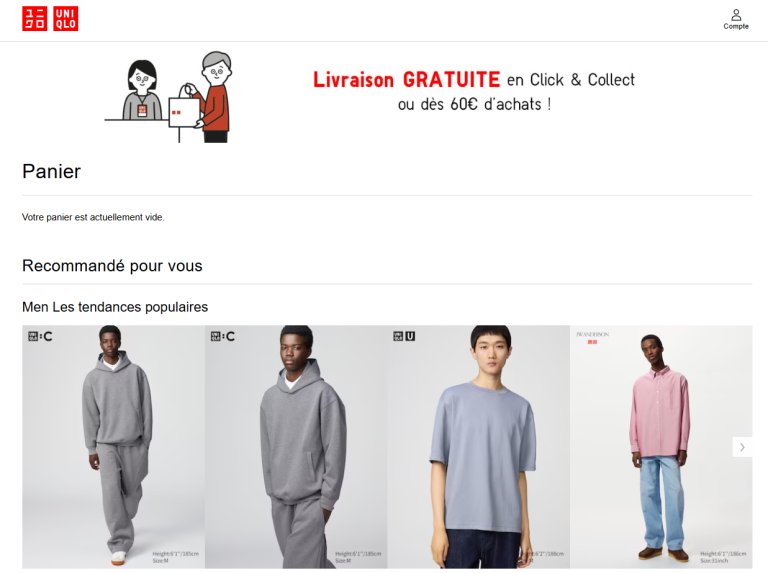Click the Men Les tendances populaires heading
768x573 pixels.
click(115, 307)
